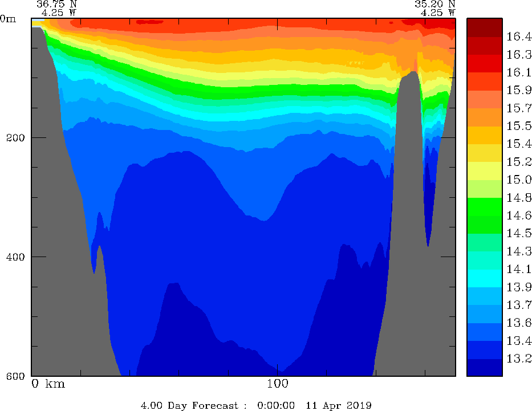532x411 pixels.
Task: Click the 0m depth axis label
Action: coord(8,19)
